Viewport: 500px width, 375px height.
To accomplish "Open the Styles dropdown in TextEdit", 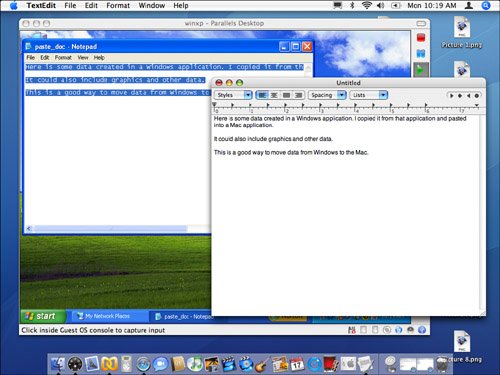I will point(233,95).
